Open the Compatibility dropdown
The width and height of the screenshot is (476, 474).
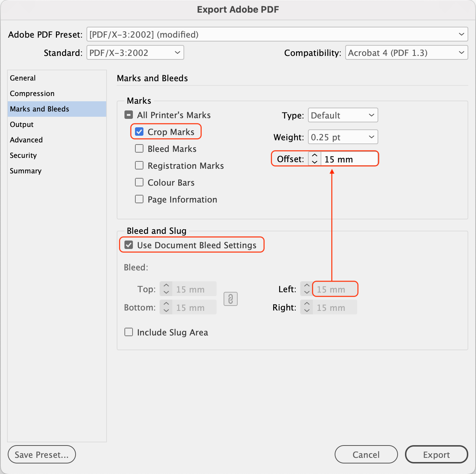(406, 53)
